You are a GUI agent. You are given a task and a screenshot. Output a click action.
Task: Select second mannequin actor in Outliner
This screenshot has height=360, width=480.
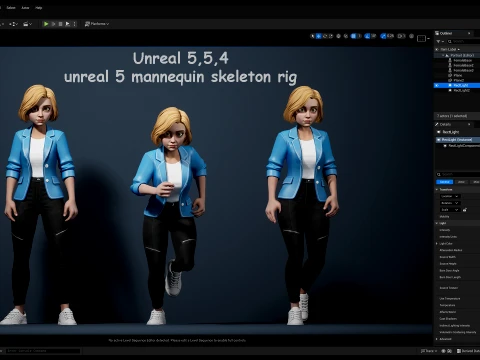coord(463,65)
